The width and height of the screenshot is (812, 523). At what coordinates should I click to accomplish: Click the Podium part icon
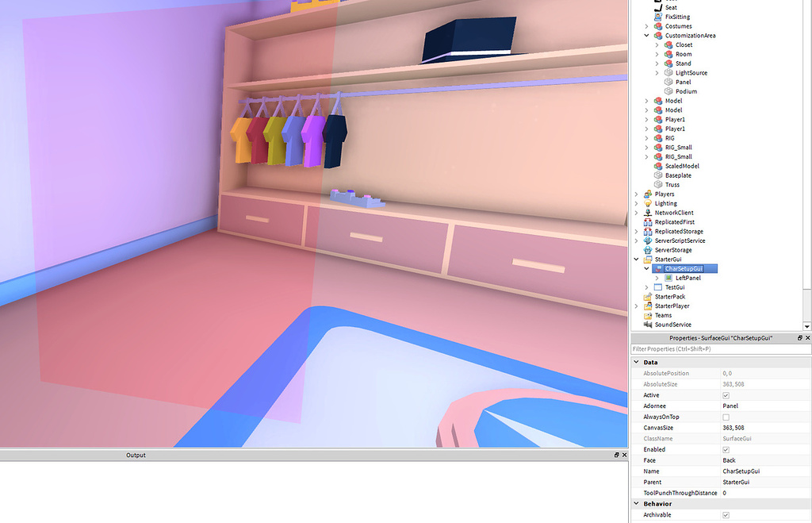click(x=668, y=91)
